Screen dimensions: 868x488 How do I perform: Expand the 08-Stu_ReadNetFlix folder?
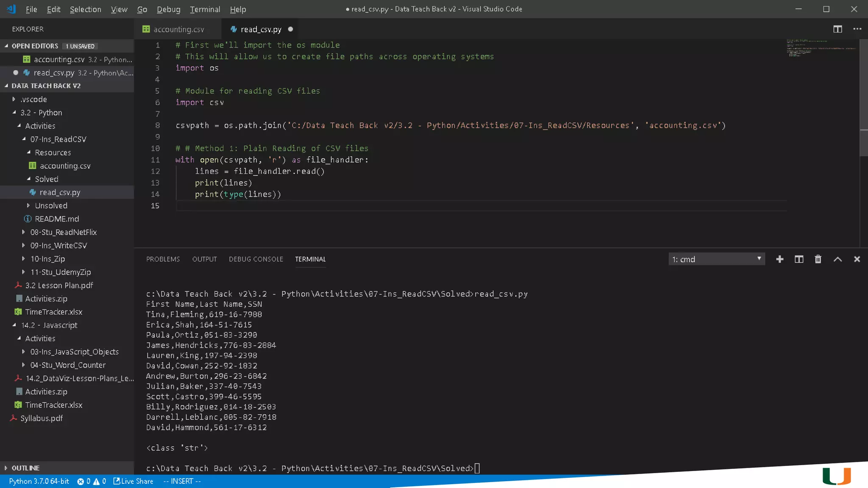pos(64,232)
